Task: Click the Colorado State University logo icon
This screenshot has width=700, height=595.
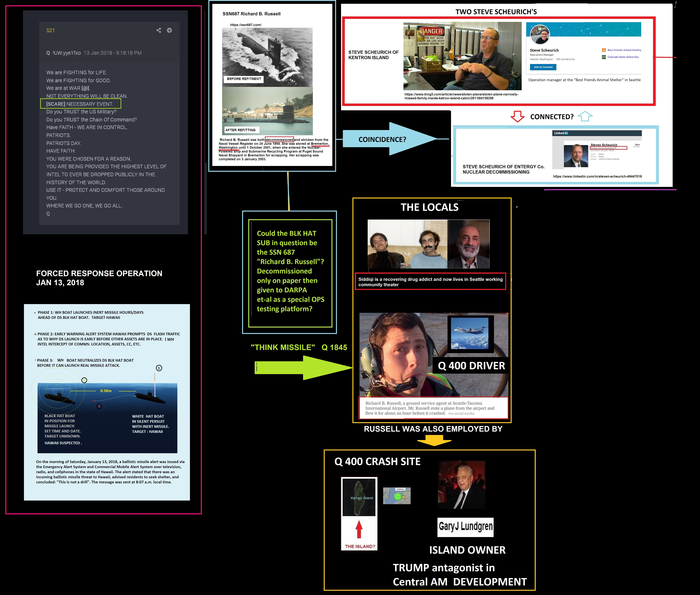Action: pyautogui.click(x=604, y=57)
